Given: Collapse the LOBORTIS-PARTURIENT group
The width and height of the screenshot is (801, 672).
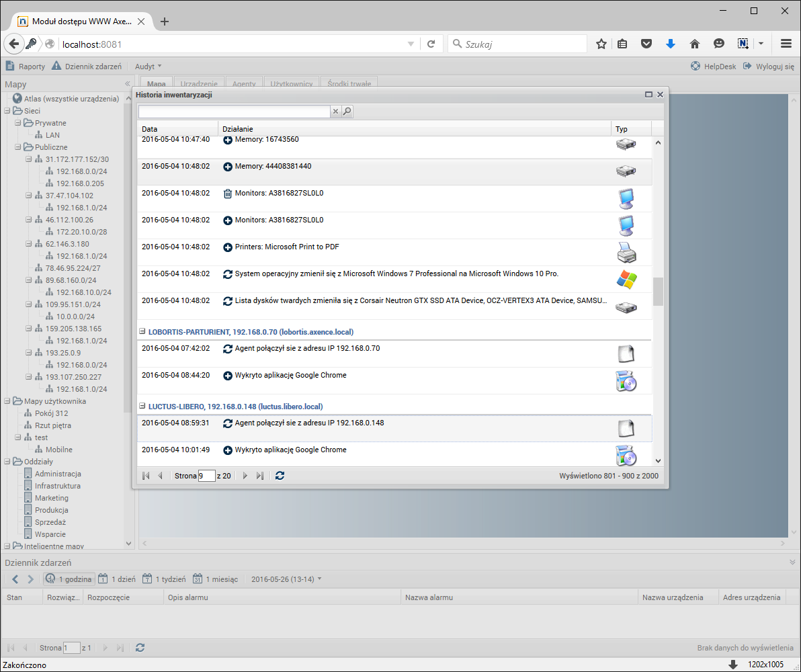Looking at the screenshot, I should point(142,332).
